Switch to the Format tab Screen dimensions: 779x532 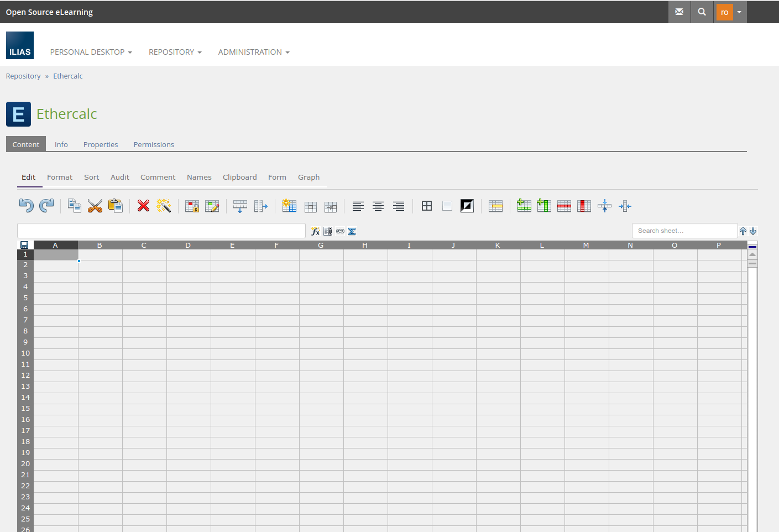click(x=59, y=177)
